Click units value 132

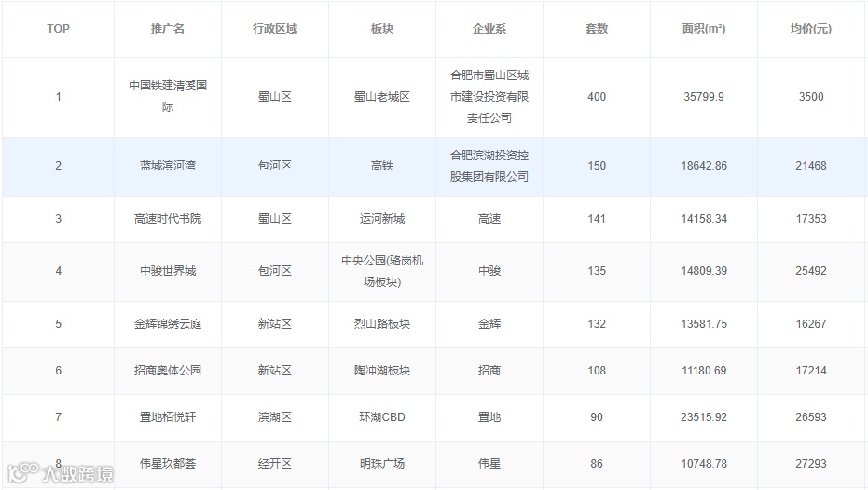[x=597, y=324]
